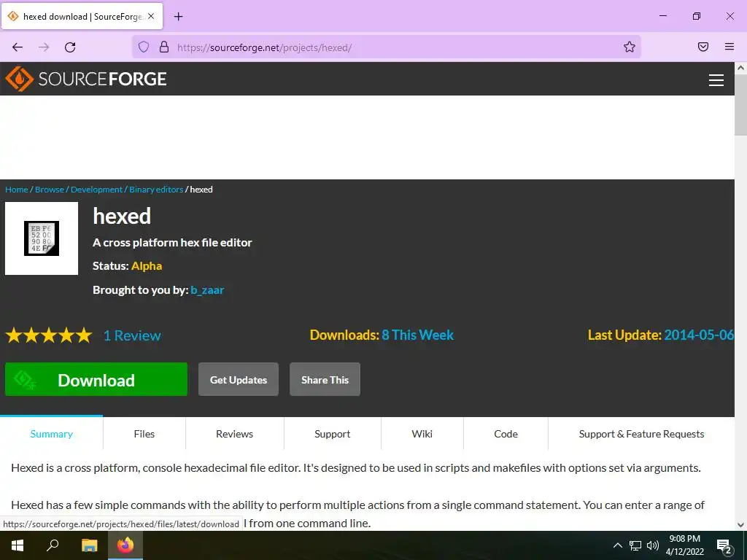The width and height of the screenshot is (747, 560).
Task: Show hidden system tray icons
Action: (617, 545)
